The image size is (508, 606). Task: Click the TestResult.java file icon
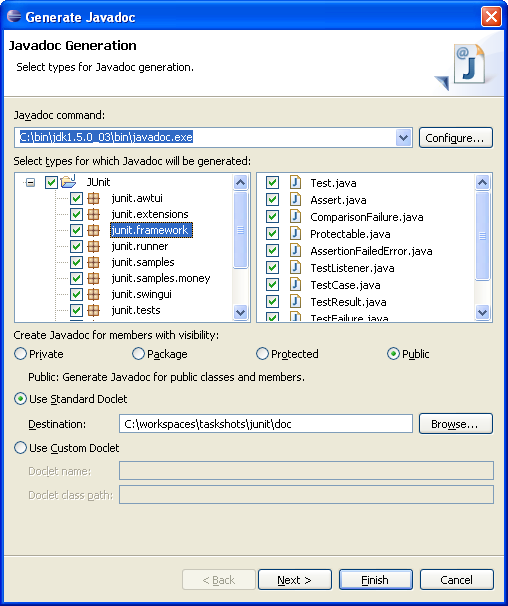(x=295, y=301)
